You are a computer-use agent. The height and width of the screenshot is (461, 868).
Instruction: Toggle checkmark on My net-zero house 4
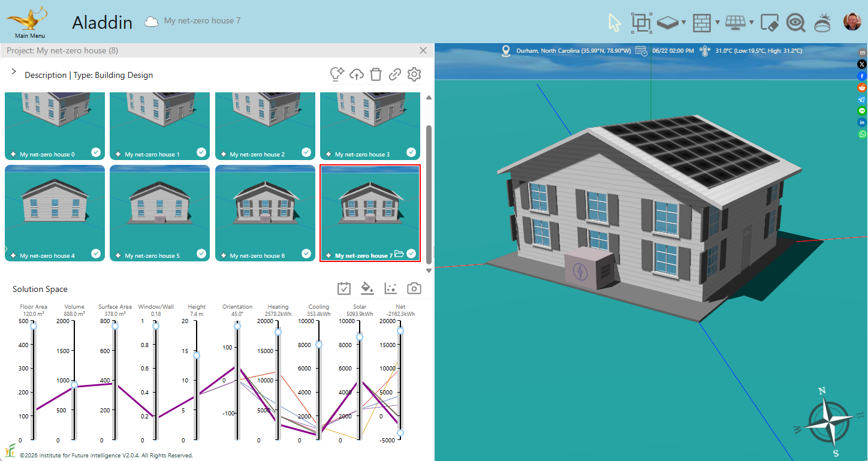[x=96, y=254]
